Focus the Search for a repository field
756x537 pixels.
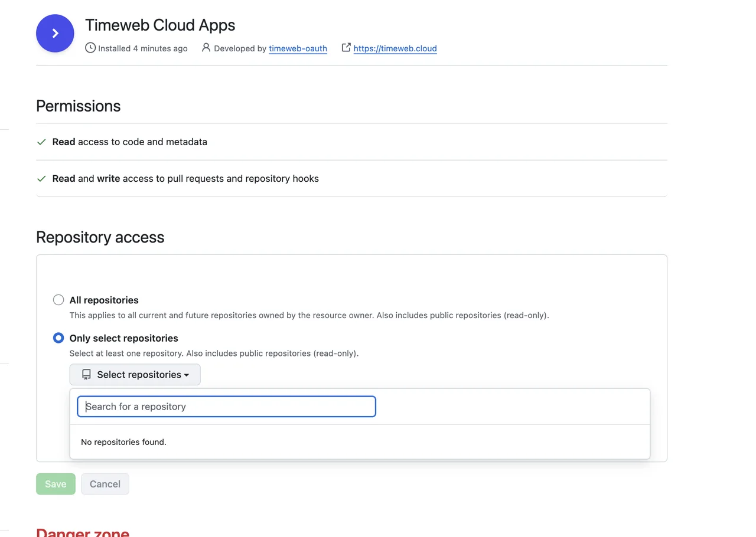click(227, 407)
